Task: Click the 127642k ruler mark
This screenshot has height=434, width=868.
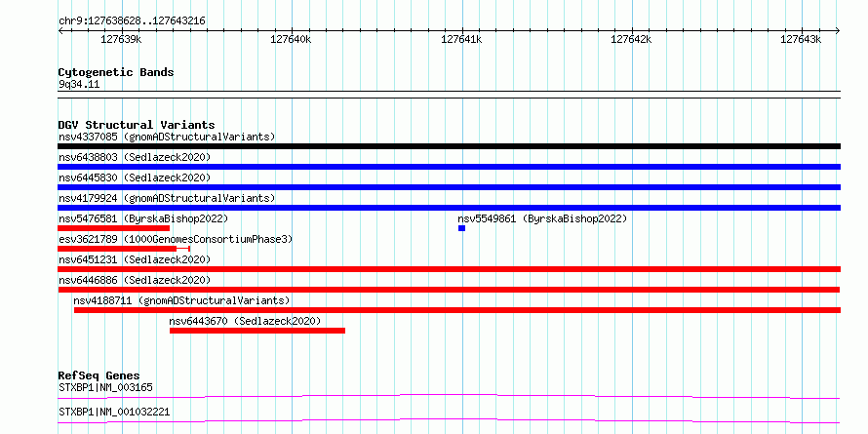Action: tap(632, 39)
